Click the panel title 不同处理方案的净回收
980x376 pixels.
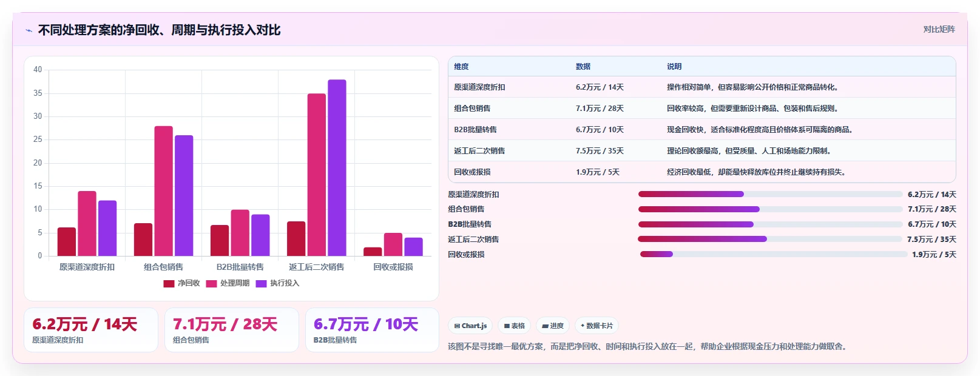(159, 30)
